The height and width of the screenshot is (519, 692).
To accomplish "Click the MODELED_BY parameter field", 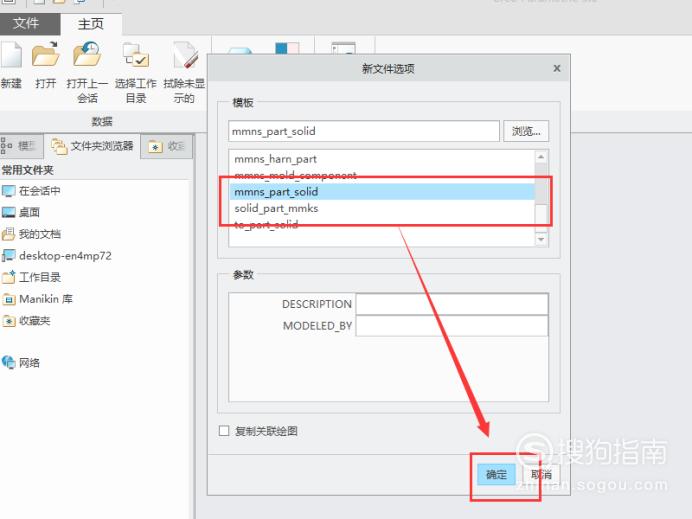I will 452,326.
